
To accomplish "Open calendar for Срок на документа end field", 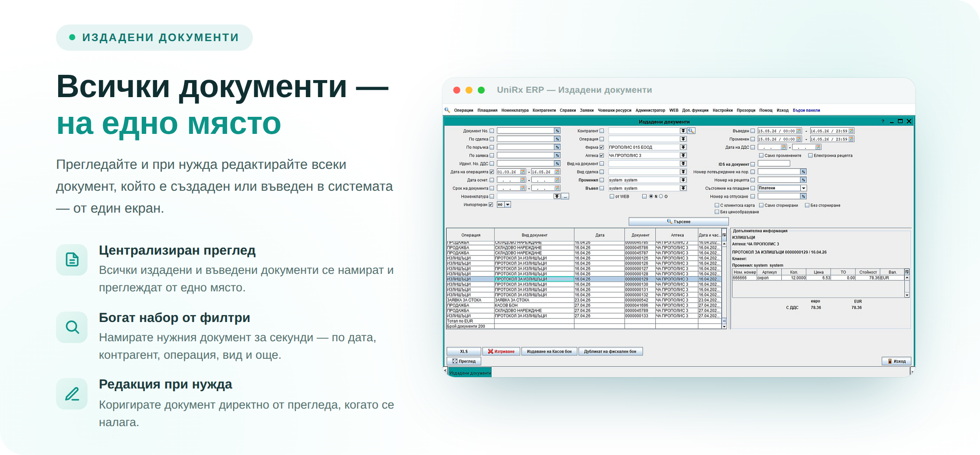I will pos(557,188).
